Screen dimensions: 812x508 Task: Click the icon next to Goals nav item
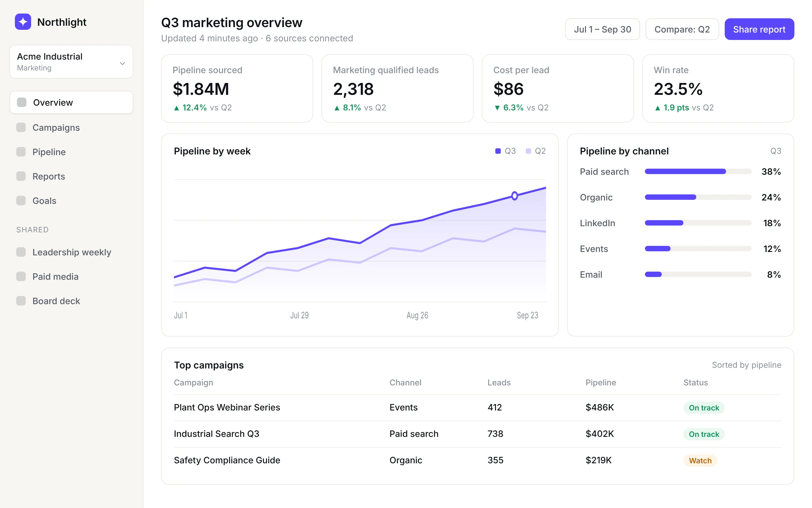click(x=21, y=200)
